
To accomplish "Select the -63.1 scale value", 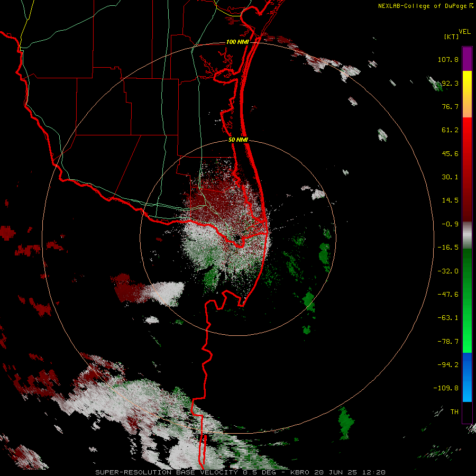I will (448, 318).
